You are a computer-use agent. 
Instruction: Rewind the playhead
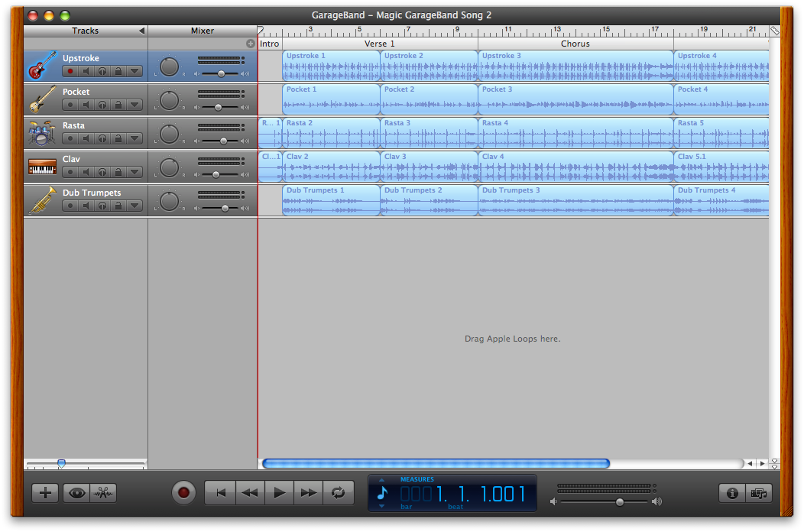(x=250, y=493)
